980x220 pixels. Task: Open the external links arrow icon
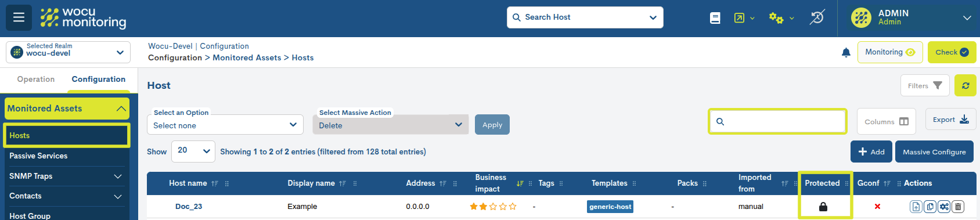739,18
